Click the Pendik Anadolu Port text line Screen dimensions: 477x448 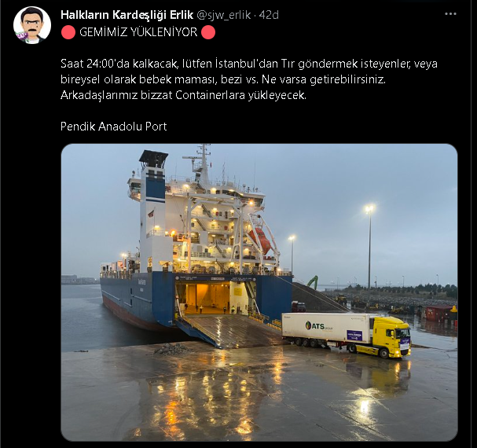pyautogui.click(x=113, y=127)
